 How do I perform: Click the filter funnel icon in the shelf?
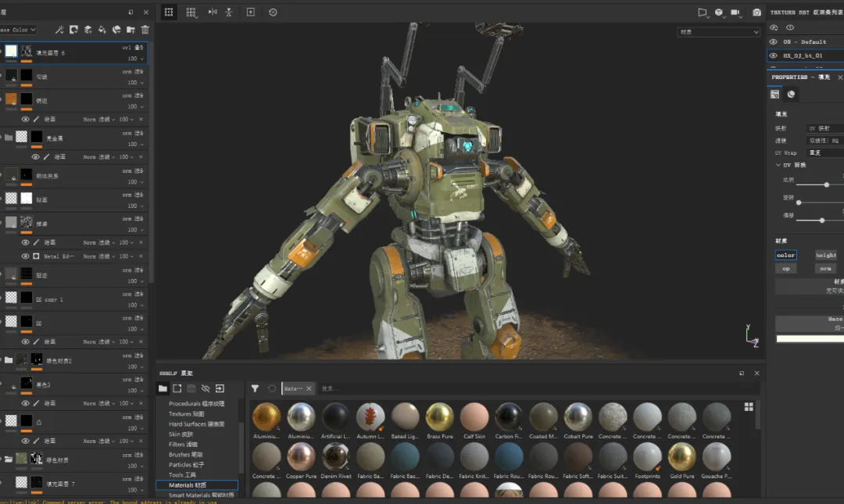(x=255, y=388)
